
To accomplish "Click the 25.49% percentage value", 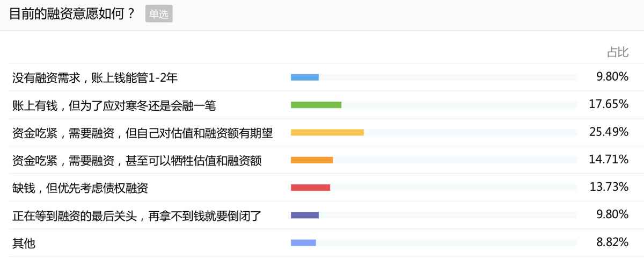I will [609, 132].
